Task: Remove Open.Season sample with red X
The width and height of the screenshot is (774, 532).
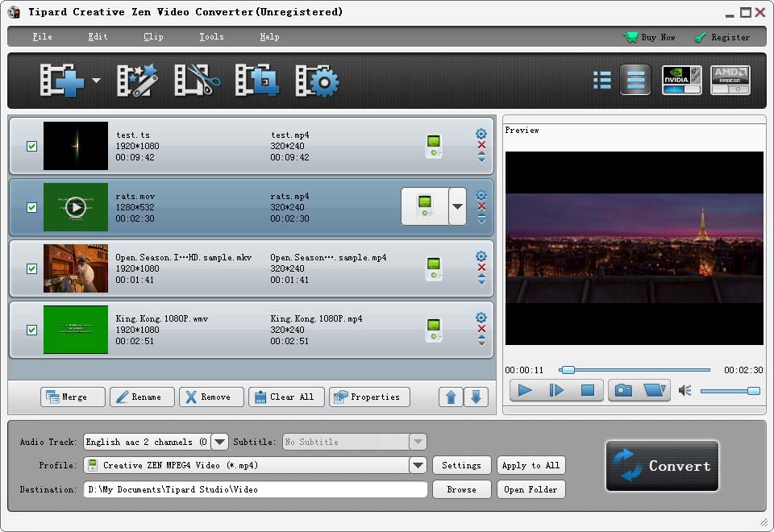Action: (481, 268)
